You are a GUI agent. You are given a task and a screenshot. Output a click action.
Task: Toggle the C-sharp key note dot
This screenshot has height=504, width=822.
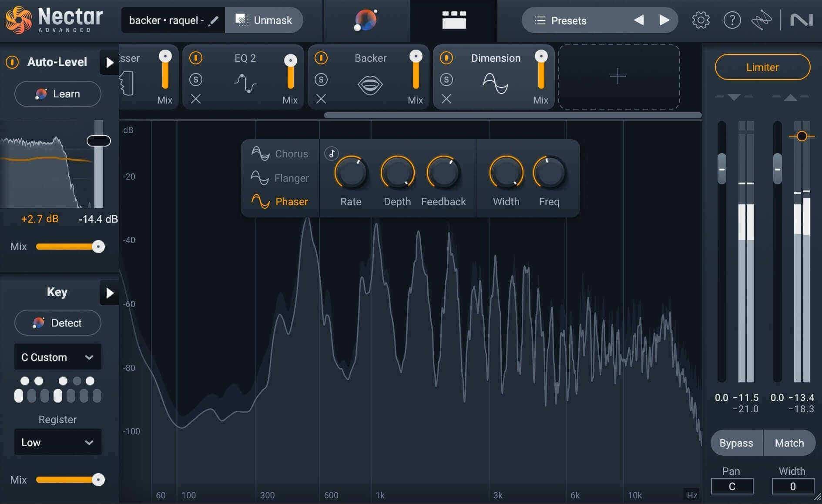point(25,381)
